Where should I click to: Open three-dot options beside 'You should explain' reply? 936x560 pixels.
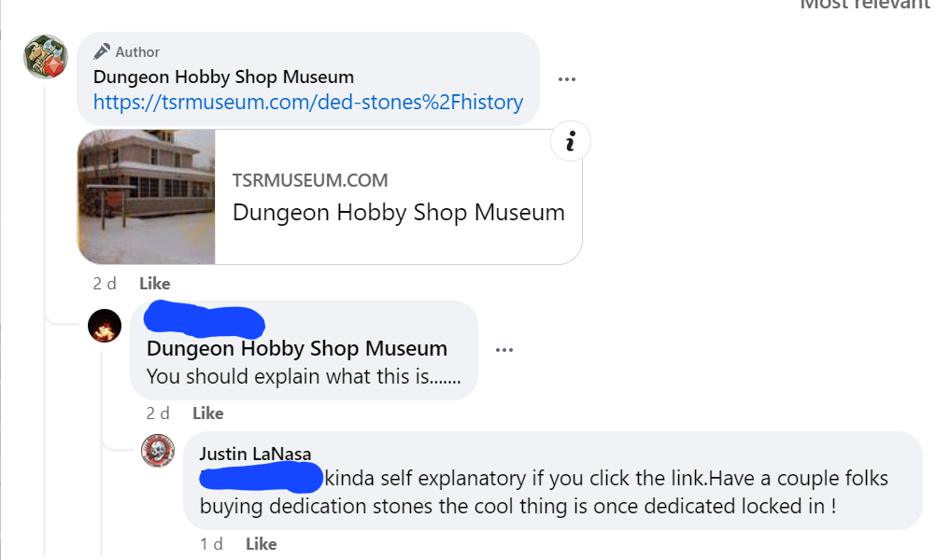point(504,350)
